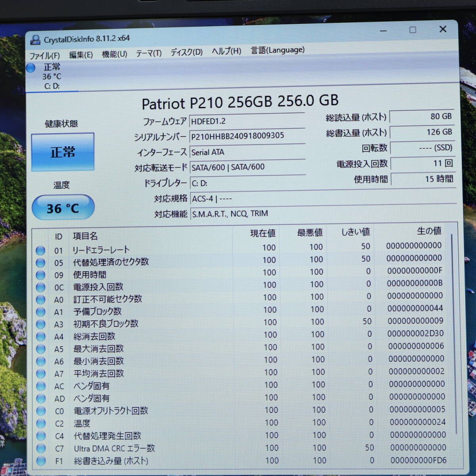Click raw value 000000000044 in A1 row
The image size is (476, 476).
pyautogui.click(x=415, y=308)
